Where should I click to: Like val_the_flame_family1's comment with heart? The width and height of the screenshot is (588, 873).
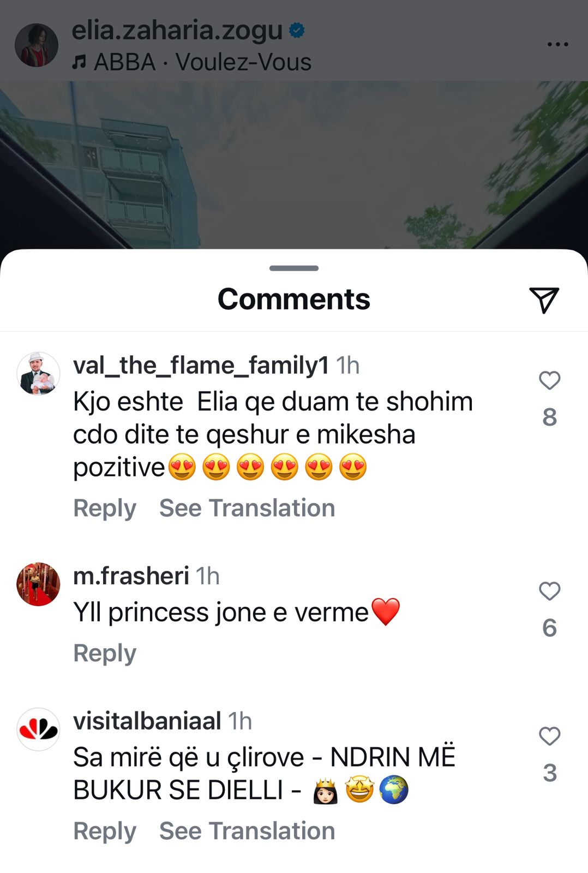(x=549, y=380)
